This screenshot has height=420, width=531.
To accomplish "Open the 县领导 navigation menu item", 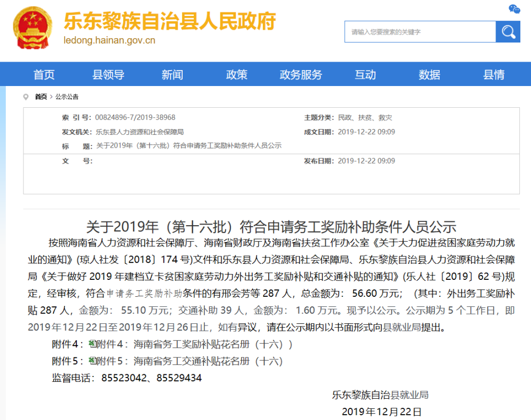I will pos(108,74).
